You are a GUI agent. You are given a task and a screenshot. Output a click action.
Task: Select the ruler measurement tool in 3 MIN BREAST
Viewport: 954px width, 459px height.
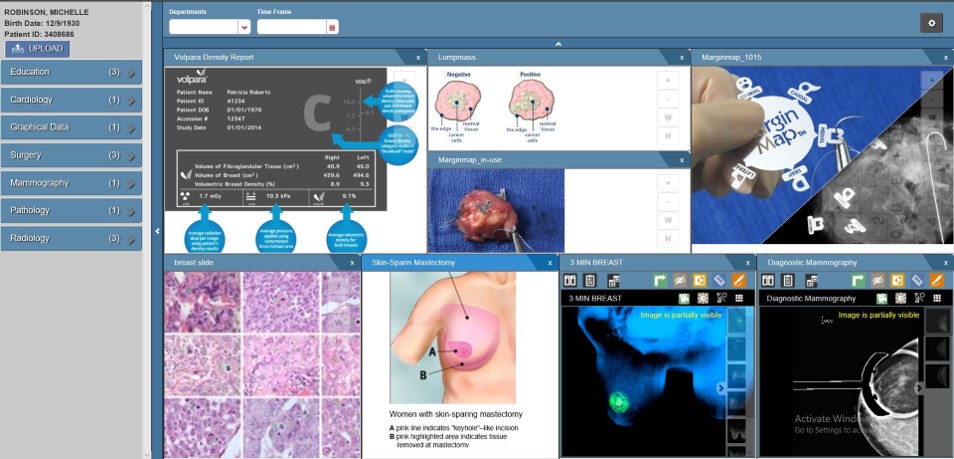719,281
